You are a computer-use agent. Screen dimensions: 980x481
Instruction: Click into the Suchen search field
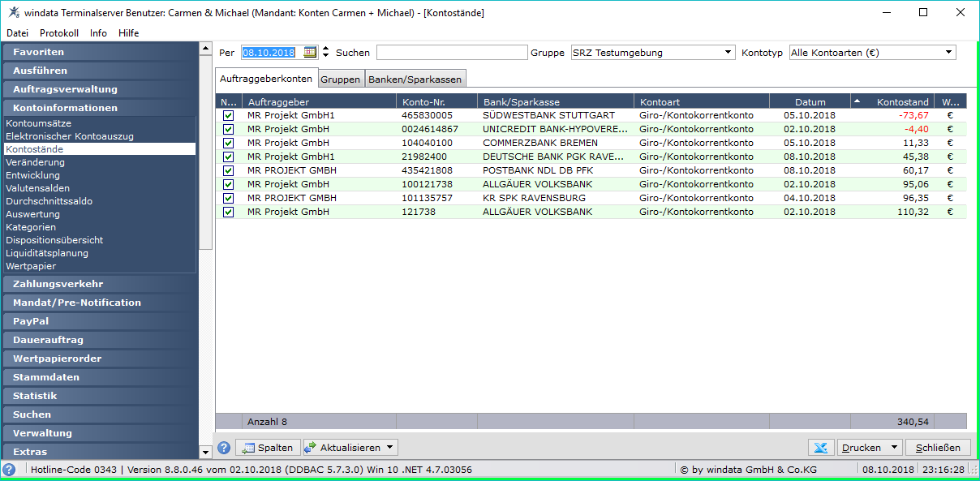[x=452, y=53]
